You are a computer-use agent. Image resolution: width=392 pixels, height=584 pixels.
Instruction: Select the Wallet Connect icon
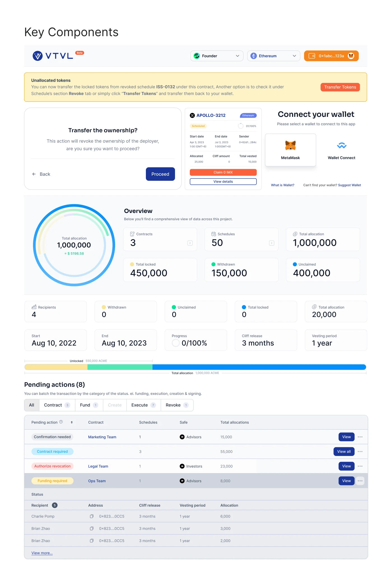[x=342, y=145]
